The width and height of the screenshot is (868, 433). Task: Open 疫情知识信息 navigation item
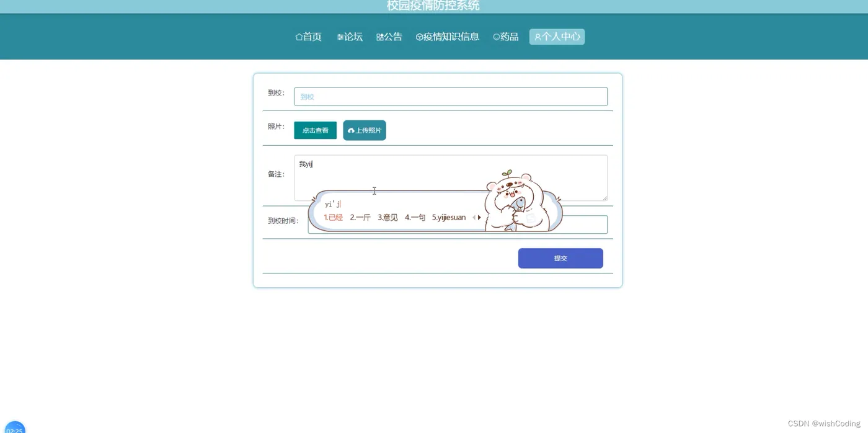pos(448,37)
